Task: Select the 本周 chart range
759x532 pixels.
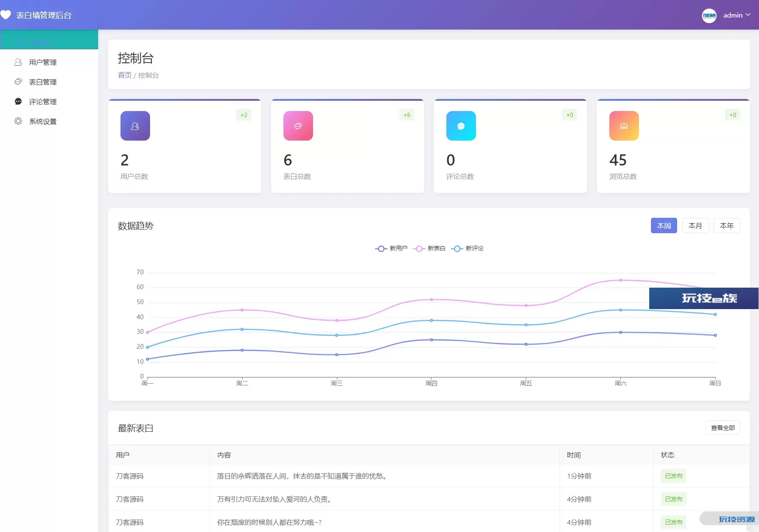Action: tap(663, 226)
